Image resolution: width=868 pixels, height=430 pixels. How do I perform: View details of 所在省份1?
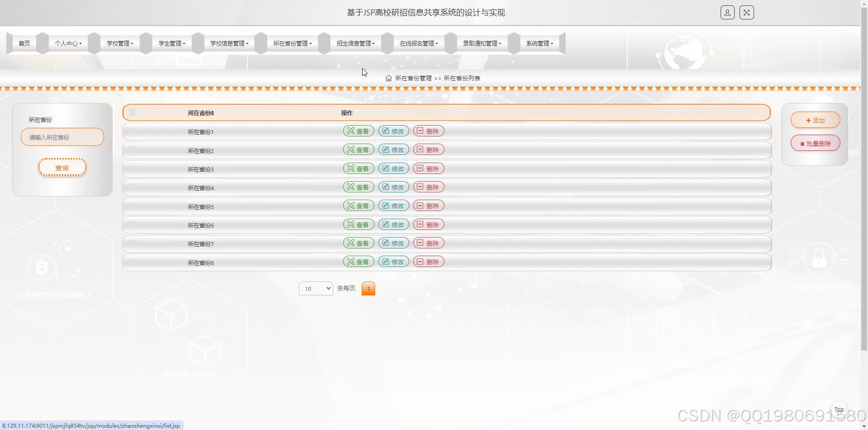(x=359, y=131)
